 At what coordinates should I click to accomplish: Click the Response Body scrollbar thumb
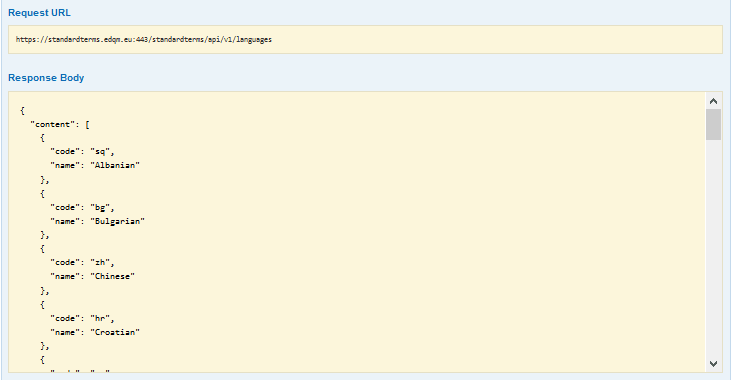point(713,124)
